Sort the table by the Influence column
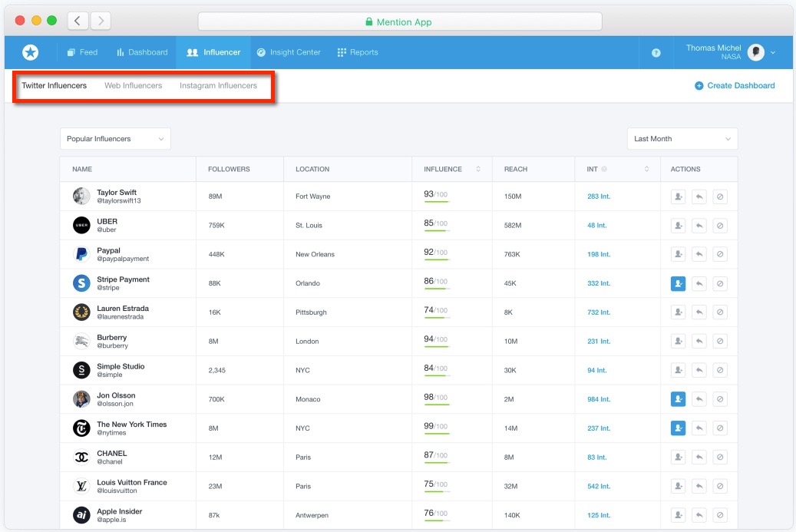The height and width of the screenshot is (532, 796). pyautogui.click(x=478, y=169)
